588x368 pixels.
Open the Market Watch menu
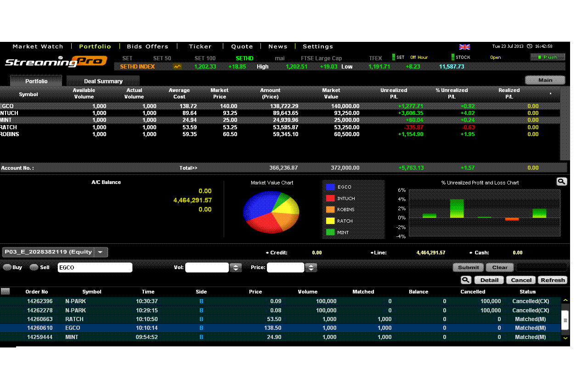tap(38, 46)
